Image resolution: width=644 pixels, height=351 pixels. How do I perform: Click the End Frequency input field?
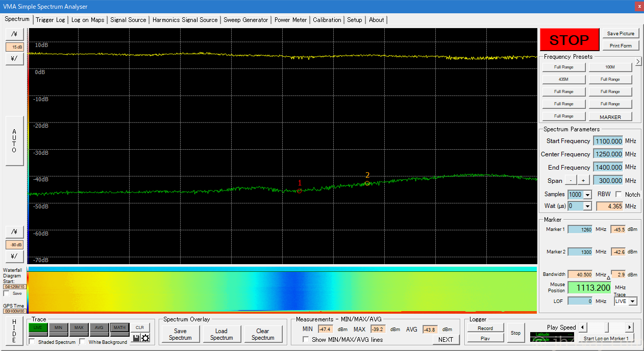tap(608, 168)
